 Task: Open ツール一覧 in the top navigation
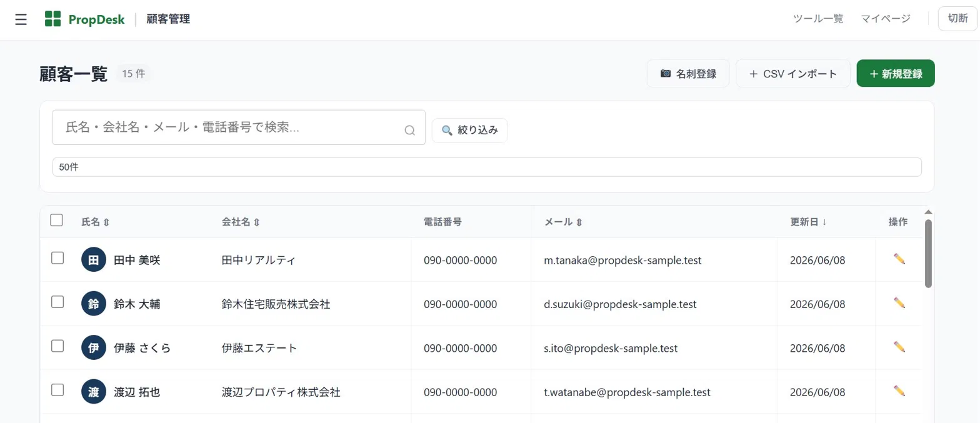[x=818, y=19]
